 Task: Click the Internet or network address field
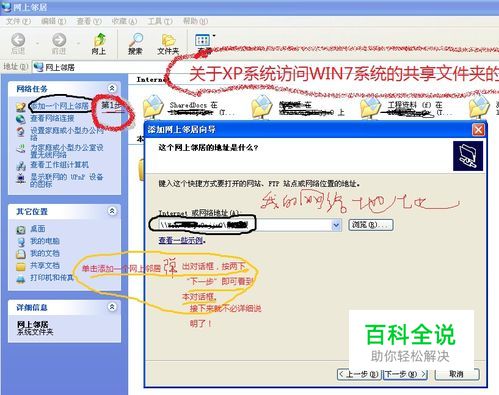(250, 225)
